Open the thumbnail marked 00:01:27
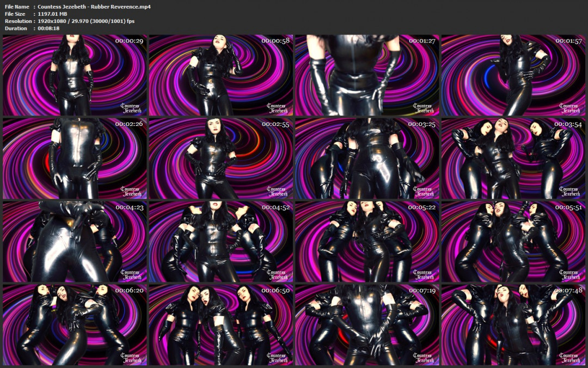 (367, 75)
